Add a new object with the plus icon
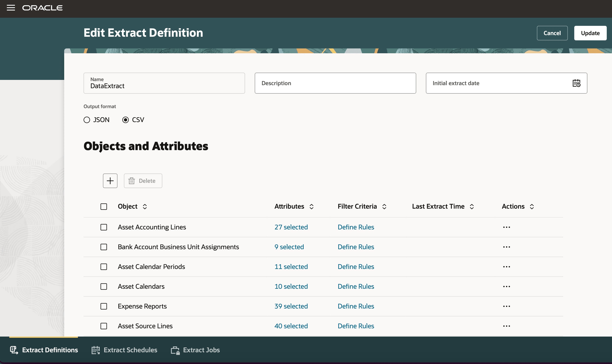 coord(110,181)
